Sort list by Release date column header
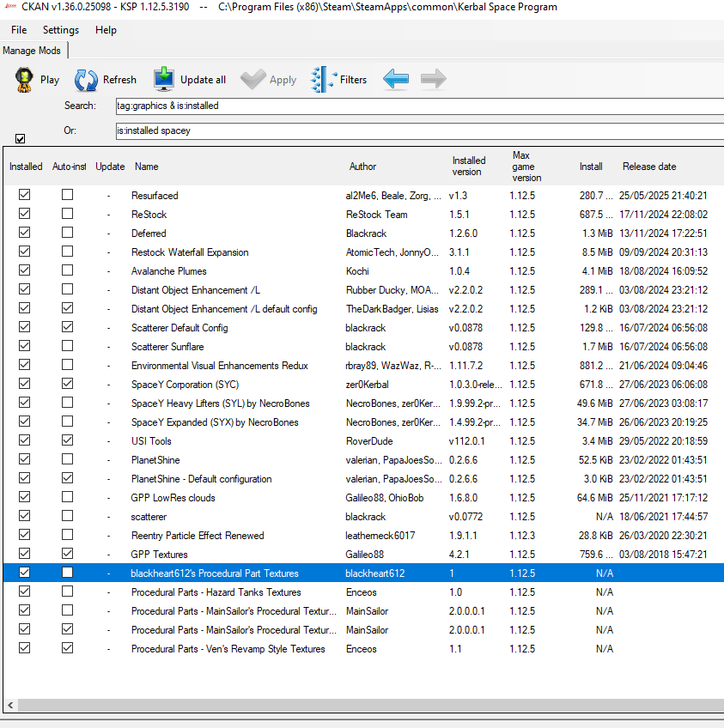The width and height of the screenshot is (724, 728). tap(649, 167)
